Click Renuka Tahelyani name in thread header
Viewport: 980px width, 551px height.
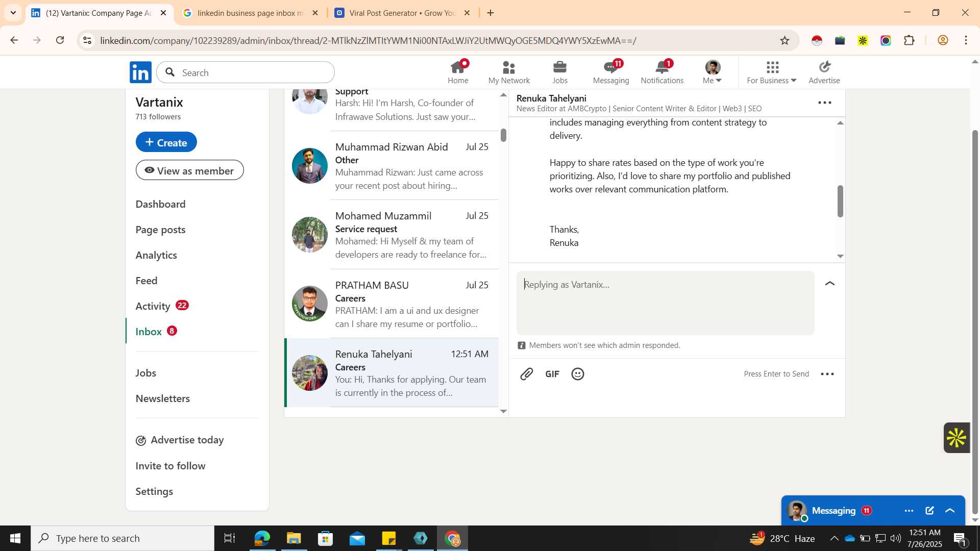click(551, 98)
